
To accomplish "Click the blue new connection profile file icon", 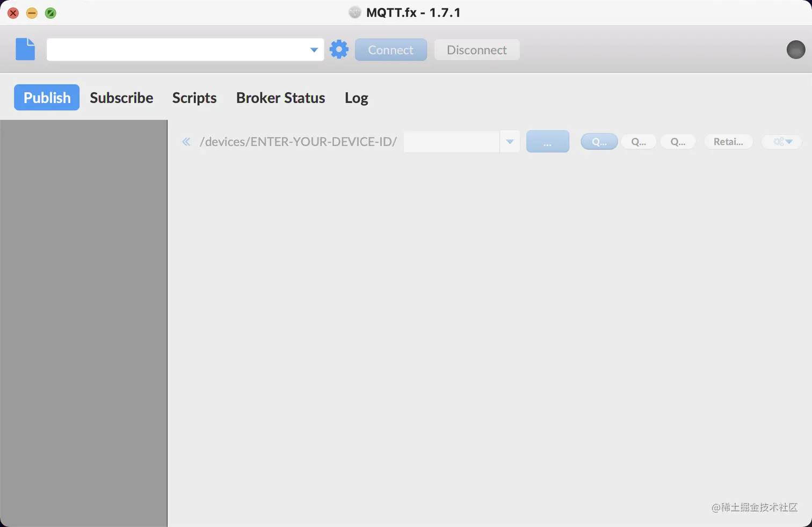I will click(x=25, y=49).
